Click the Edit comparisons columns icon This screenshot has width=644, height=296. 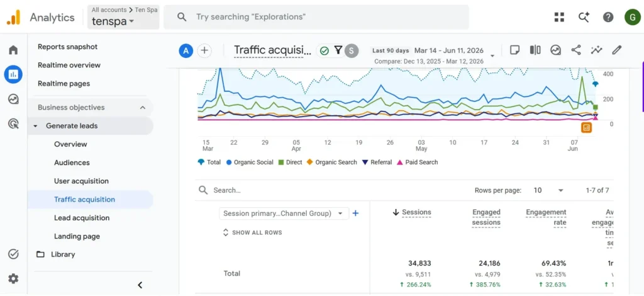tap(535, 50)
